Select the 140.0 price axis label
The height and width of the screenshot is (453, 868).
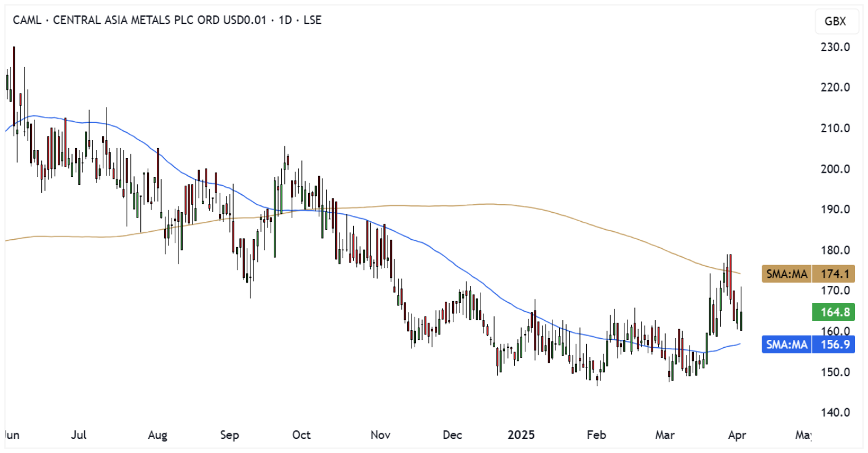(835, 412)
